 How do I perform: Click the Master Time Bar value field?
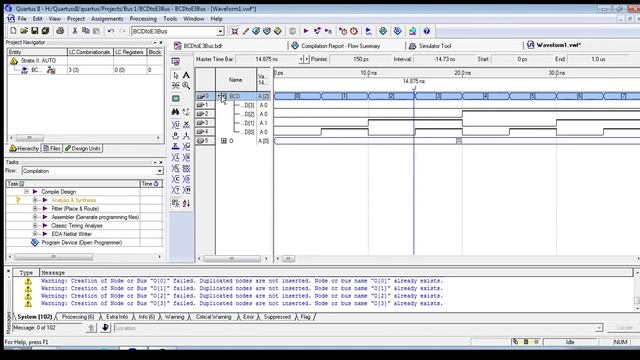(x=267, y=59)
